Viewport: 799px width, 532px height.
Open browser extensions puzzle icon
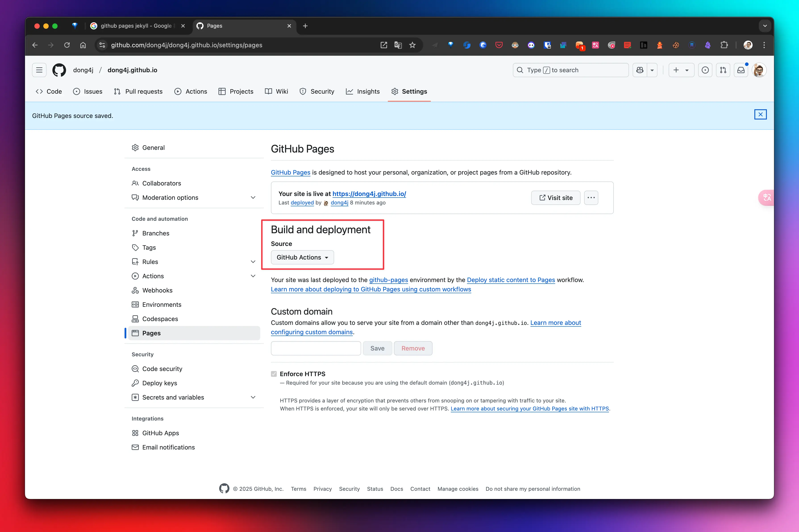(x=724, y=45)
